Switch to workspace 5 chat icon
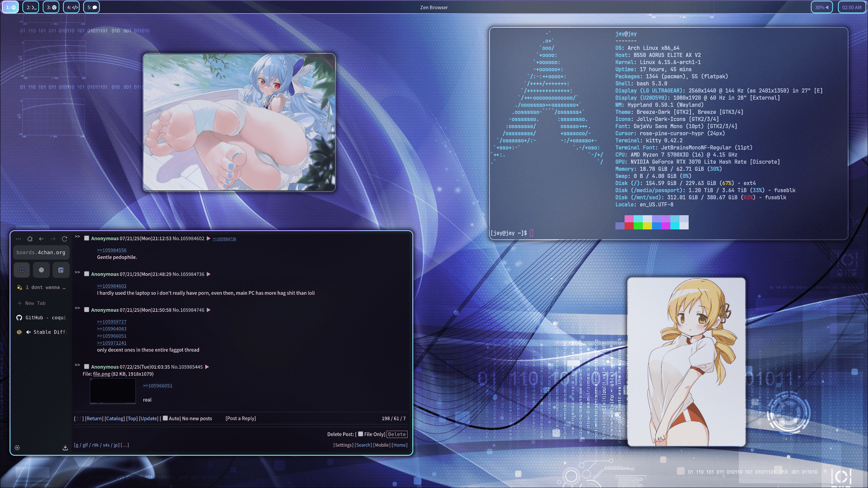 point(92,7)
